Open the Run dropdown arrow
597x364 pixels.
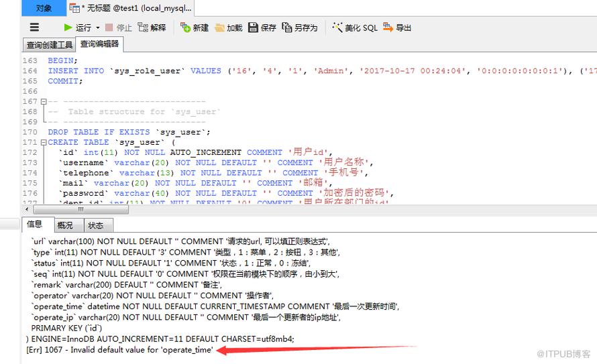[x=97, y=27]
